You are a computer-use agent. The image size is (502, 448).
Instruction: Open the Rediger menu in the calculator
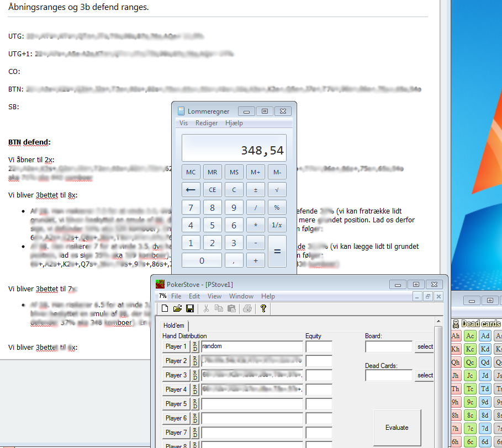(x=207, y=123)
